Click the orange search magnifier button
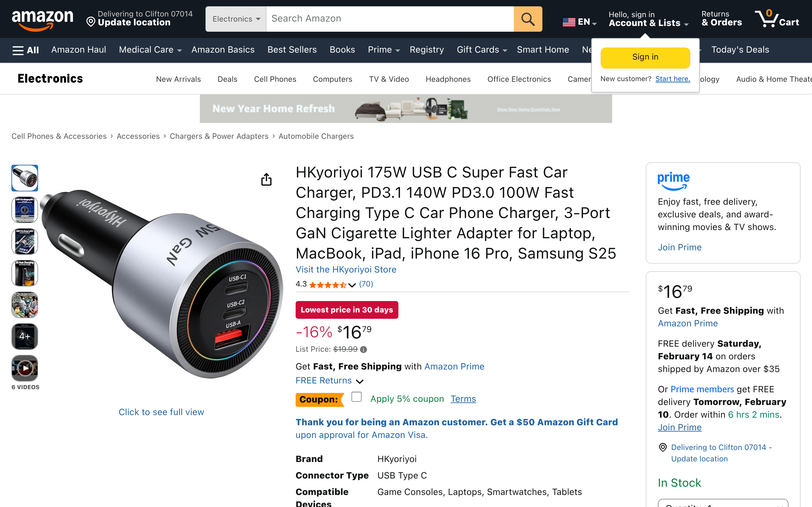Image resolution: width=812 pixels, height=507 pixels. tap(527, 19)
